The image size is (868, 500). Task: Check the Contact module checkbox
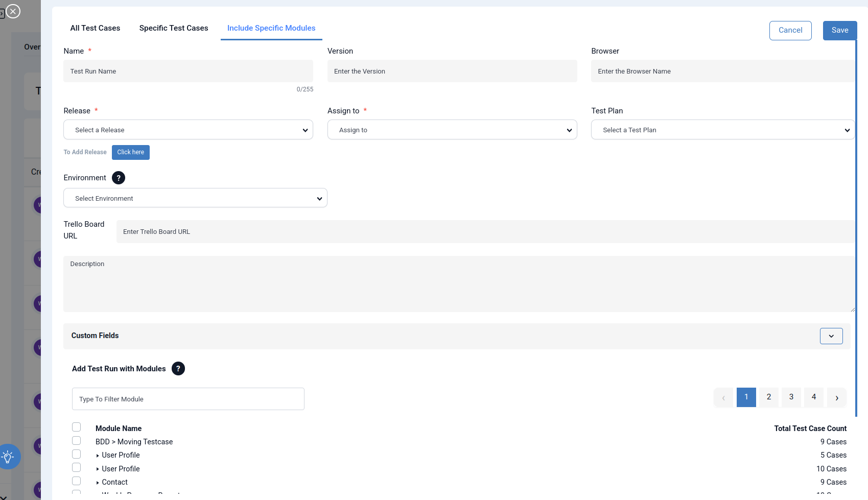pos(77,481)
